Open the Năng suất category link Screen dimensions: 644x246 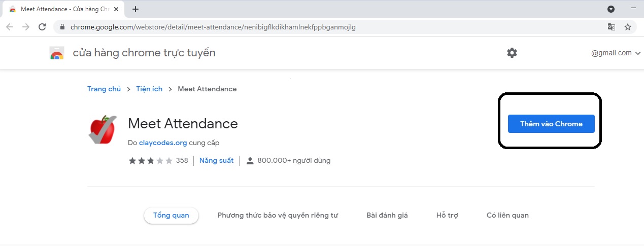(217, 160)
